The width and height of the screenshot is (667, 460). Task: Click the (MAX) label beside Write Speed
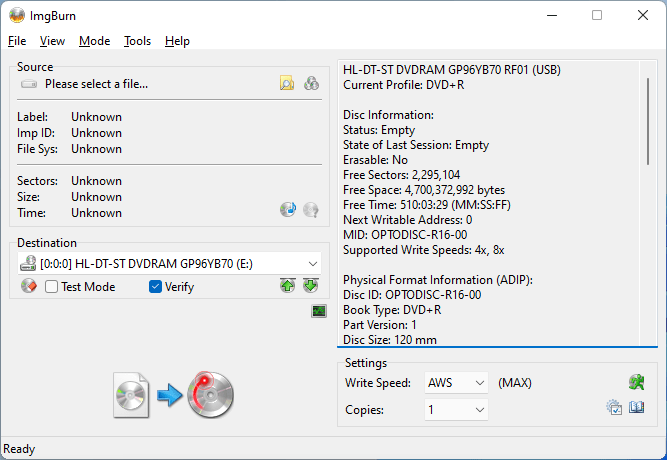(515, 383)
